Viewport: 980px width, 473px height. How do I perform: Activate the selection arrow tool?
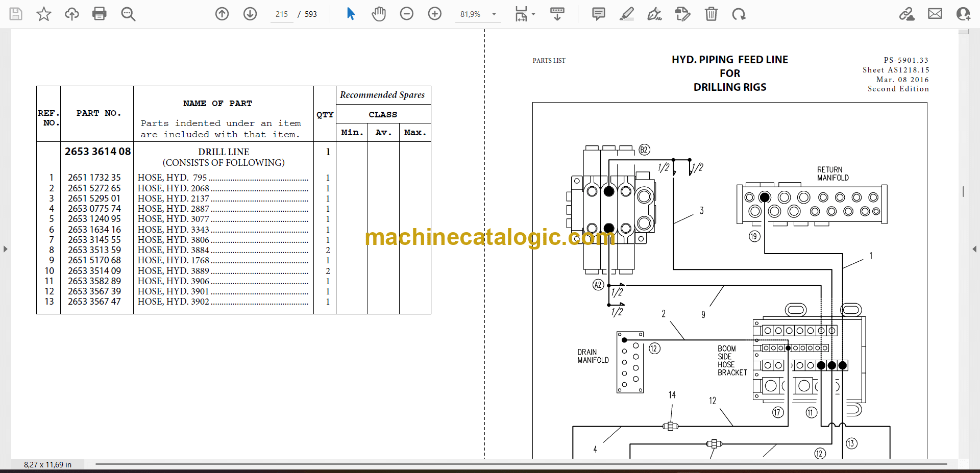click(x=351, y=14)
